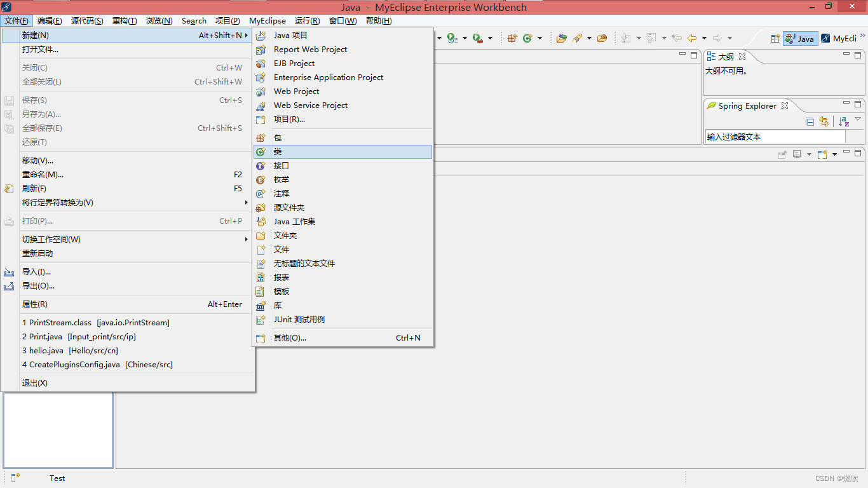The width and height of the screenshot is (868, 488).
Task: Click 重新启动 in the File menu
Action: tap(127, 253)
